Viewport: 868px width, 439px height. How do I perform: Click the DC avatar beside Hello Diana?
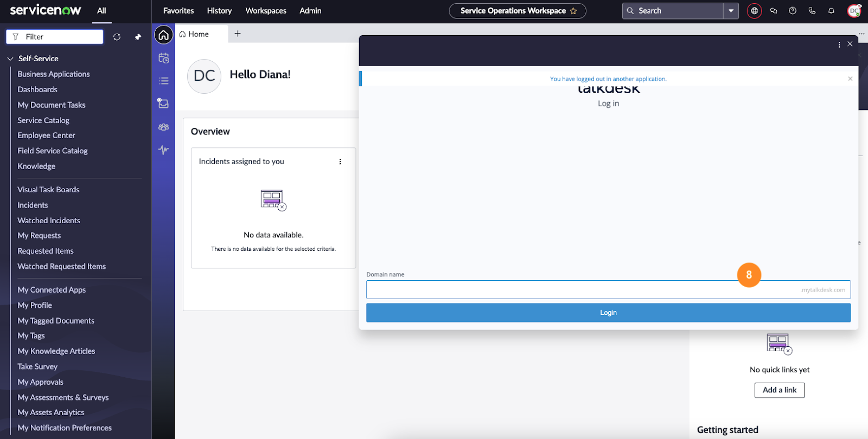point(204,76)
